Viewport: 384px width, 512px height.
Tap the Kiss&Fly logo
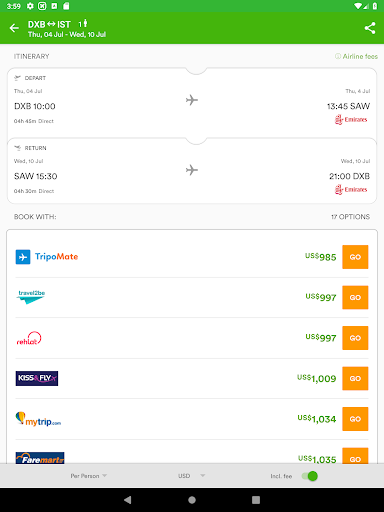point(37,378)
